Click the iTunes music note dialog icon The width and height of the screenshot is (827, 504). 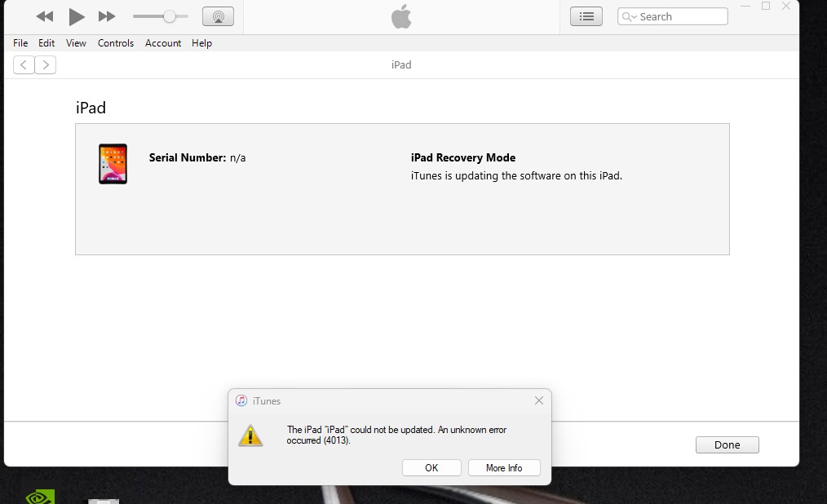pos(241,400)
